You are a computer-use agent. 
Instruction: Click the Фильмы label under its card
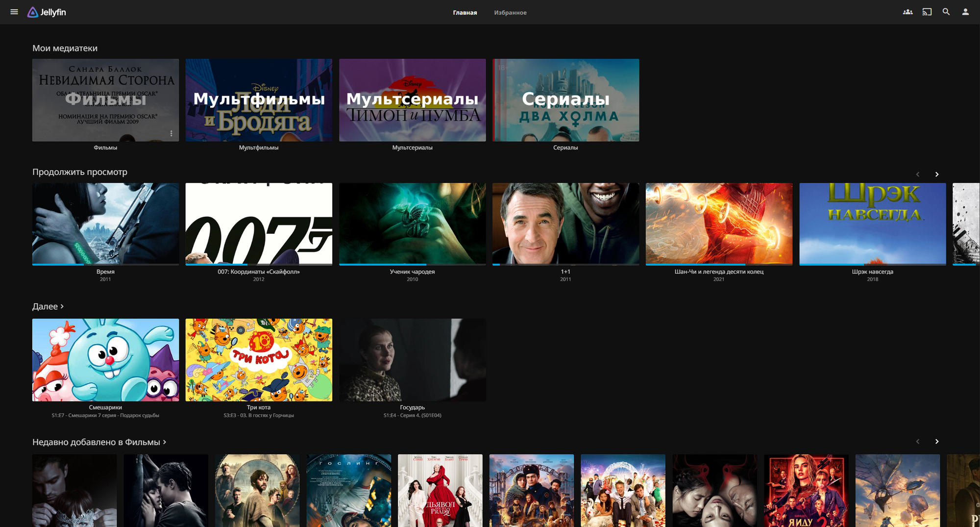[105, 148]
